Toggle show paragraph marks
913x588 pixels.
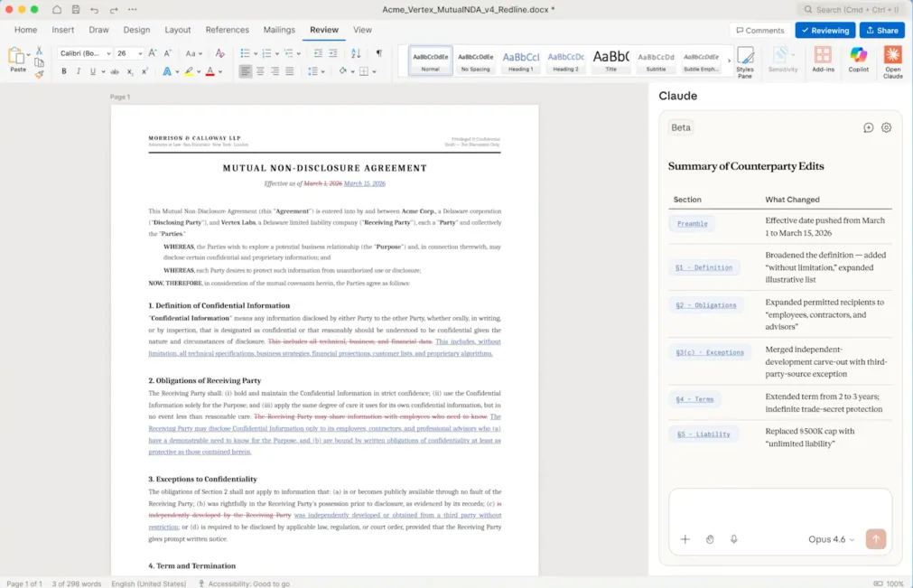point(379,53)
